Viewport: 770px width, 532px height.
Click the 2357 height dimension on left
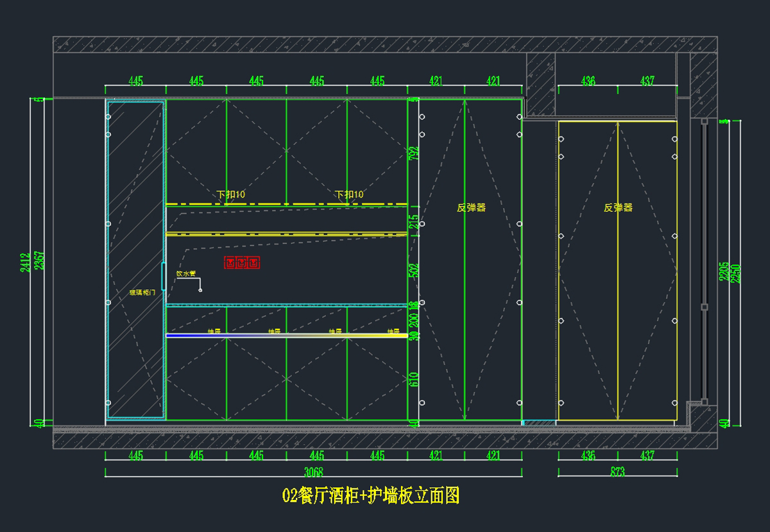coord(38,261)
